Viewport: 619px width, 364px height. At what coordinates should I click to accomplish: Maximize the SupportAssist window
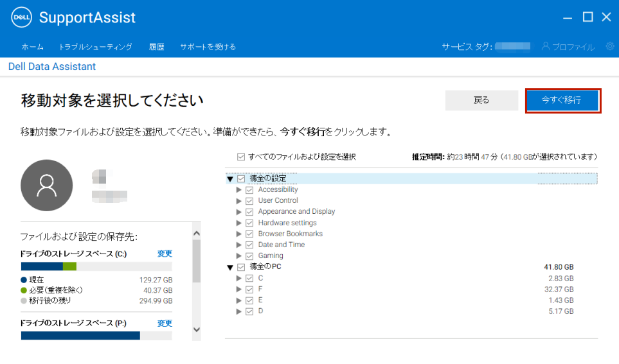pyautogui.click(x=588, y=17)
